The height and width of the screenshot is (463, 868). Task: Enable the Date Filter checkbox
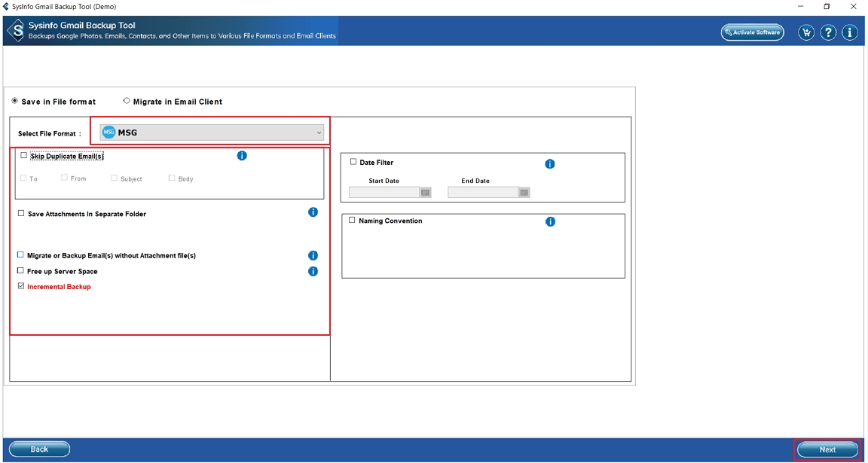[x=353, y=162]
